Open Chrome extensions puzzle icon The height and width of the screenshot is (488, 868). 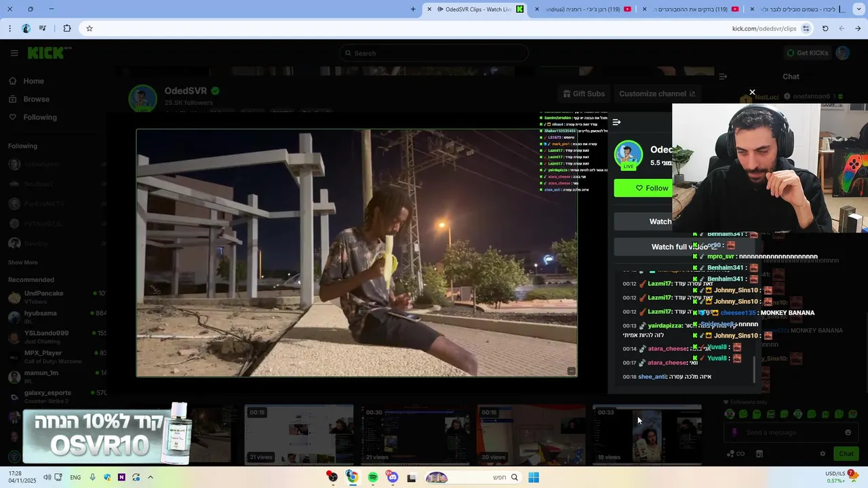click(66, 28)
